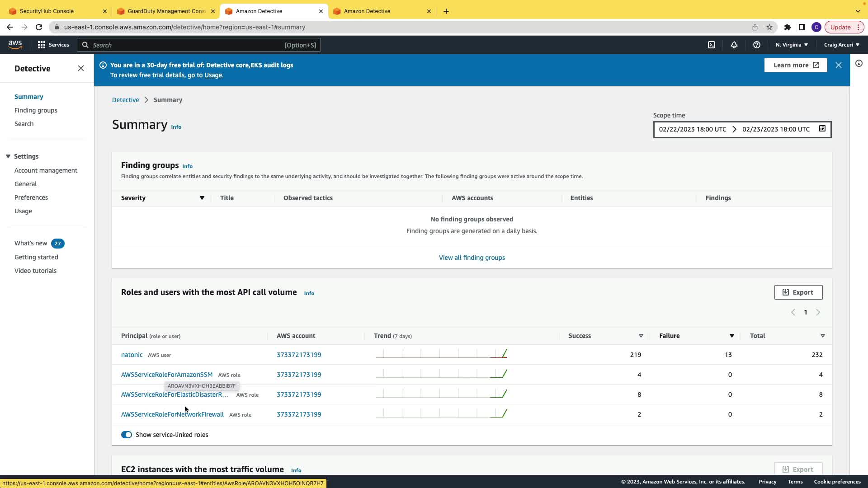868x488 pixels.
Task: Open the info panel icon at right edge
Action: [x=859, y=64]
